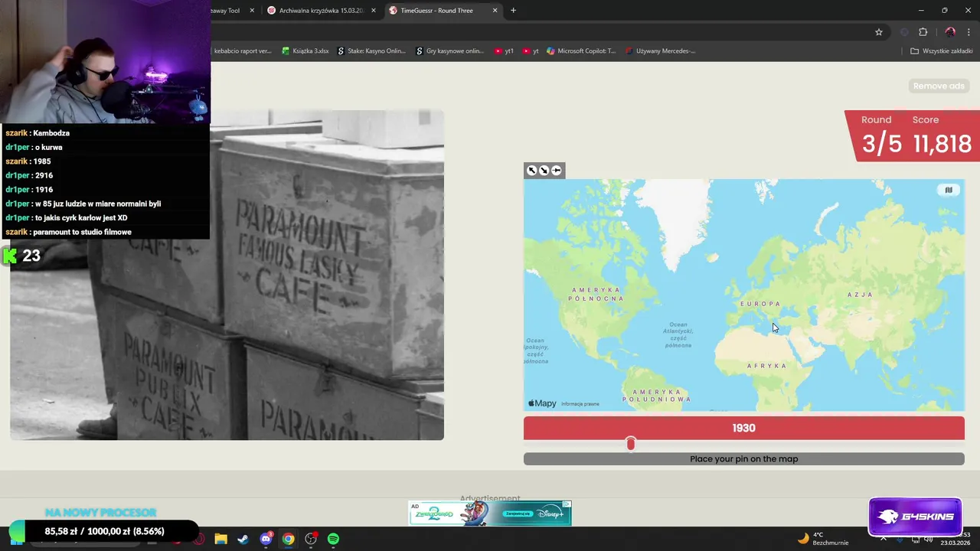Screen dimensions: 980x551
Task: Open File Explorer from taskbar
Action: [x=220, y=539]
